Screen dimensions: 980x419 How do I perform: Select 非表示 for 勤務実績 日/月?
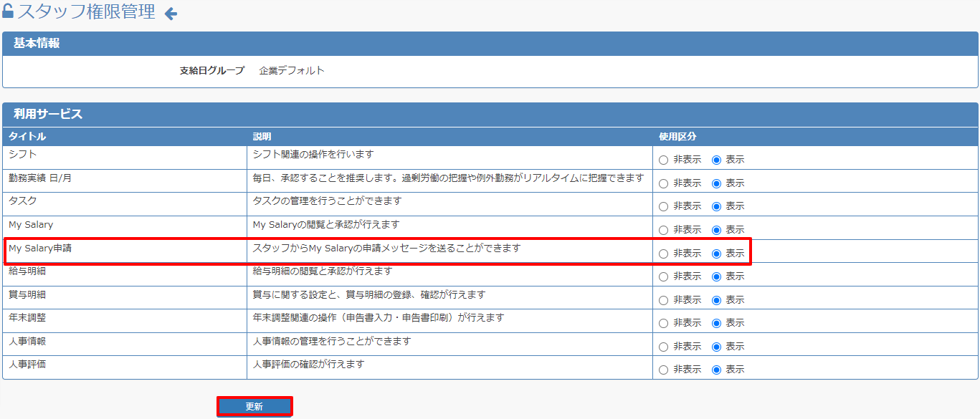(663, 183)
